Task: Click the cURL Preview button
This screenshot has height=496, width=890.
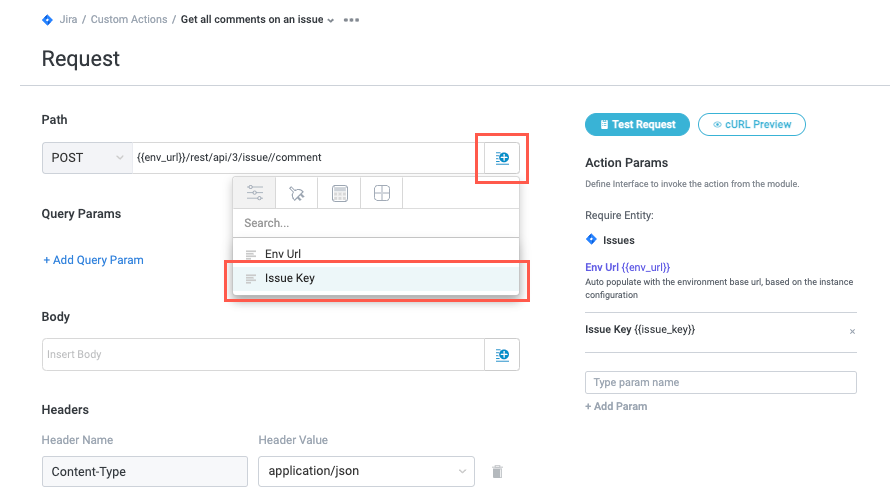Action: (x=751, y=125)
